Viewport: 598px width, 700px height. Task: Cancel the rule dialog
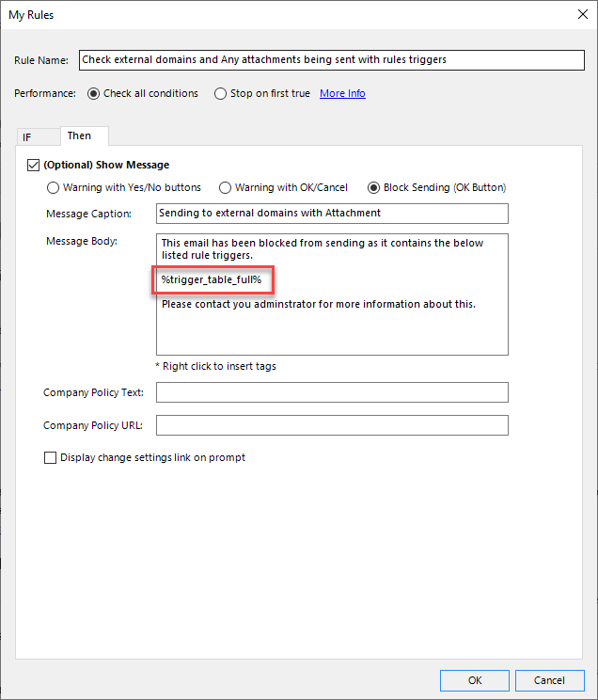tap(550, 680)
